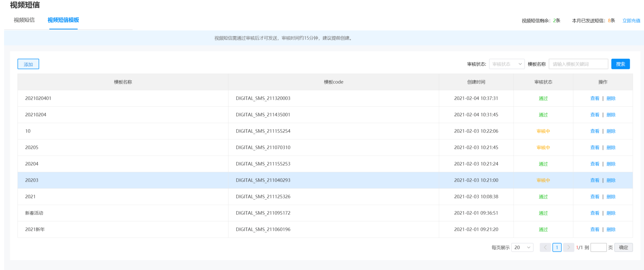Screen dimensions: 644x270
Task: View the 新春活动 template
Action: (x=595, y=213)
